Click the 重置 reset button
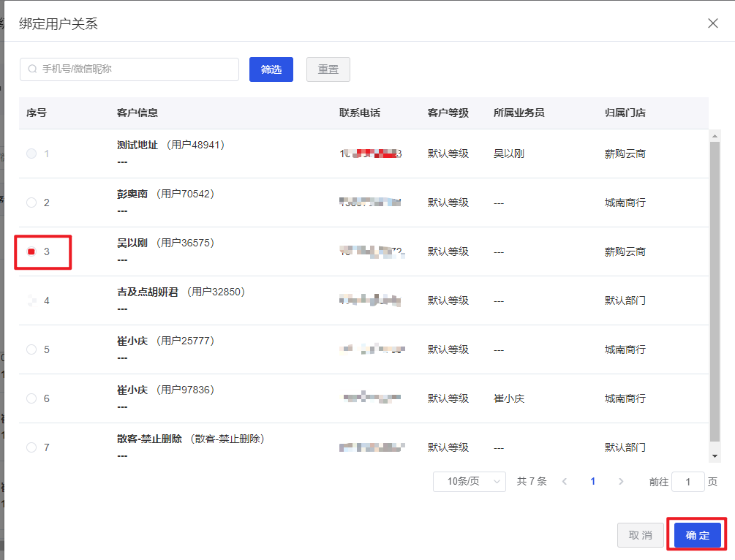735x560 pixels. pos(328,69)
